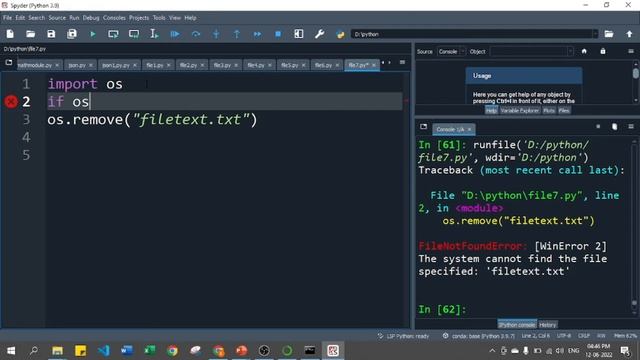Open a file using the folder icon

[x=31, y=34]
